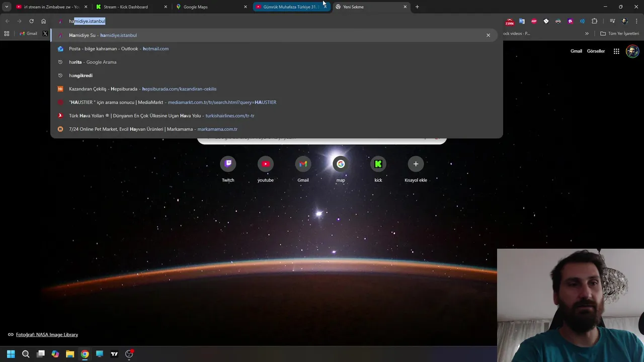Switch to the Google Maps tab
The height and width of the screenshot is (362, 644).
(x=211, y=7)
